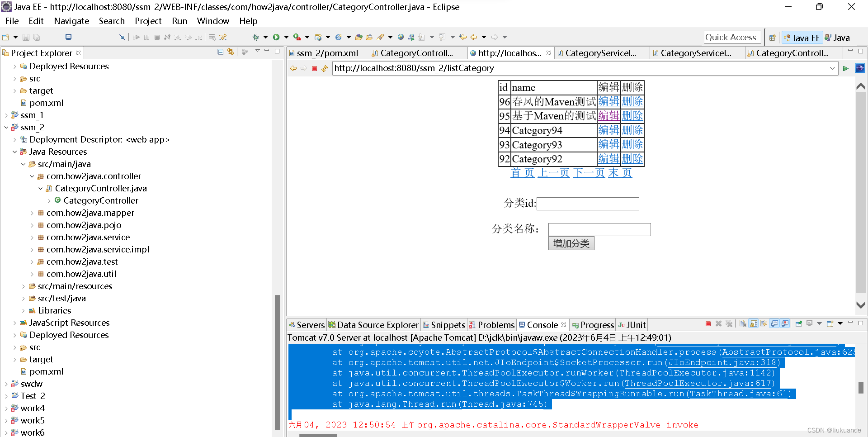
Task: Click the Back navigation arrow in main toolbar
Action: coord(474,37)
